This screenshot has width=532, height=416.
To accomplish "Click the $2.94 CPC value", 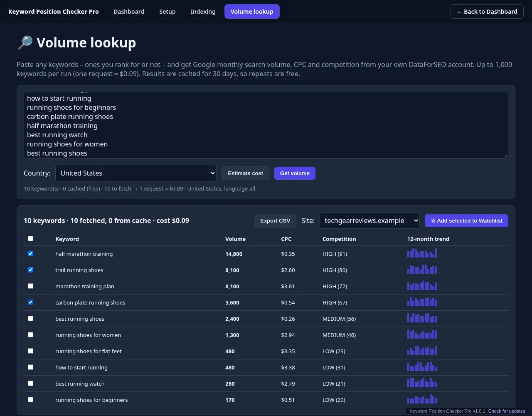I will coord(288,335).
